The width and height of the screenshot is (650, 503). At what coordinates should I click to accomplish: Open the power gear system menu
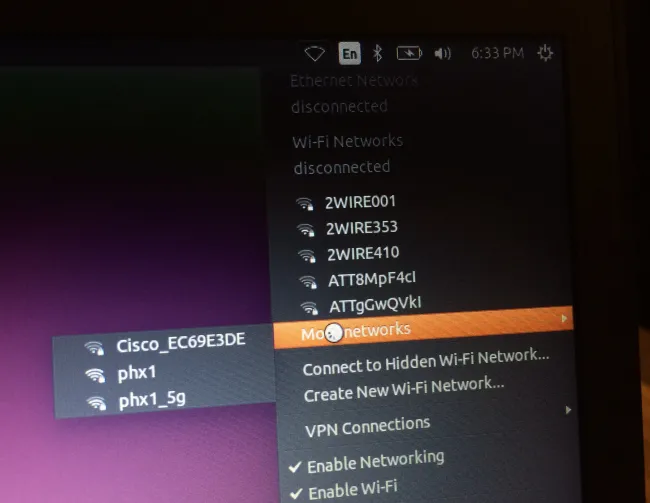pyautogui.click(x=545, y=53)
